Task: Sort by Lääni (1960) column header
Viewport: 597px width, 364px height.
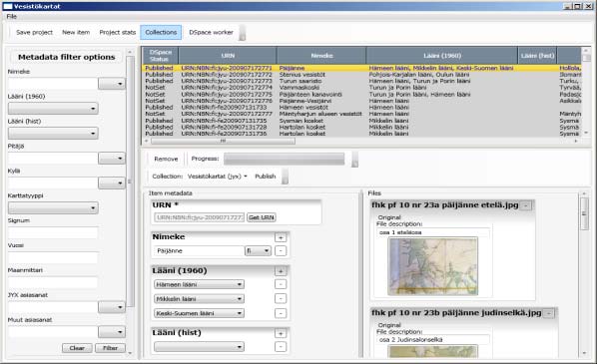Action: (442, 56)
